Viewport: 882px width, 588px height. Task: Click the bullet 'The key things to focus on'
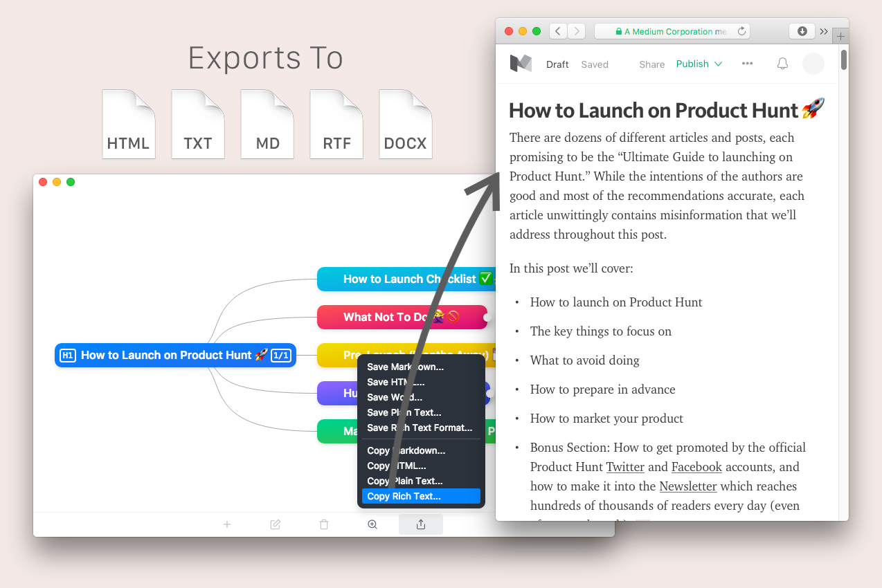pos(601,331)
